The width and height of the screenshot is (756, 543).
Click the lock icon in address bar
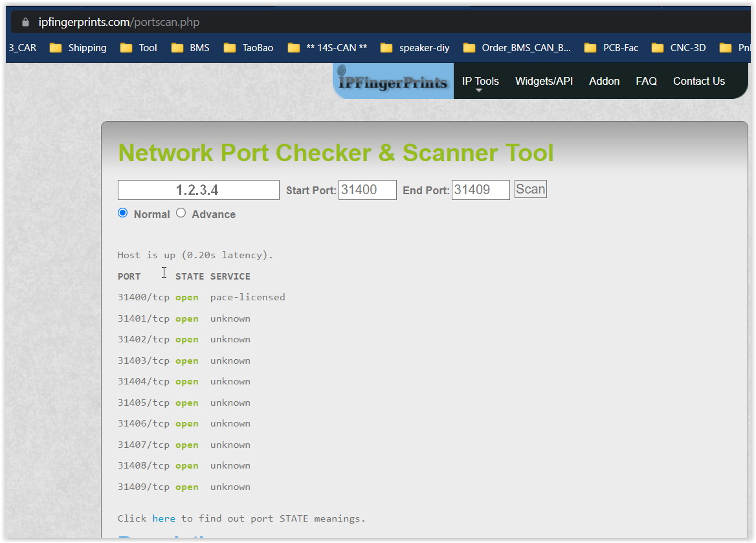25,22
